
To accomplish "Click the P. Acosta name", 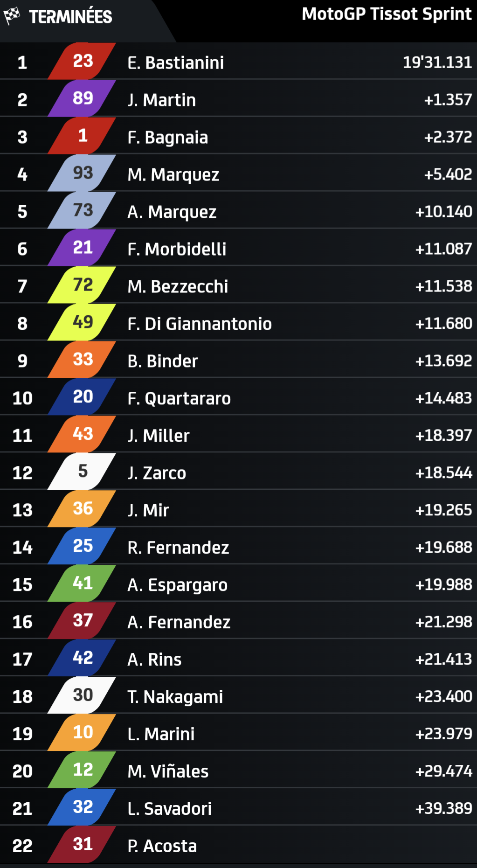I will click(x=162, y=846).
